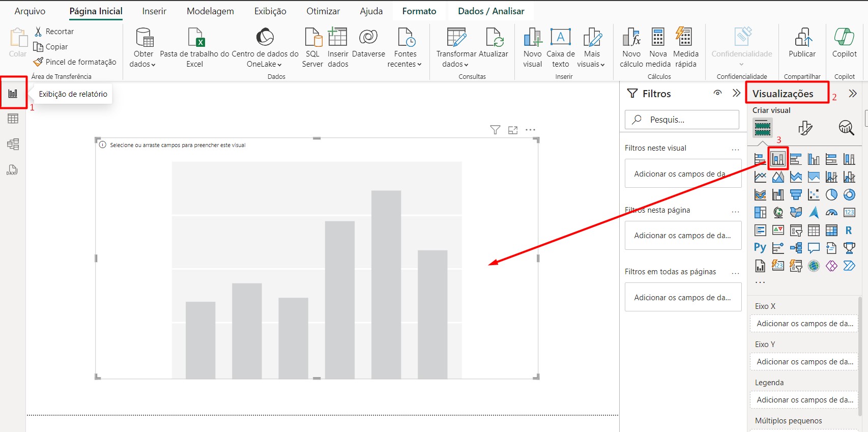
Task: Click the Legenda field well
Action: click(804, 400)
